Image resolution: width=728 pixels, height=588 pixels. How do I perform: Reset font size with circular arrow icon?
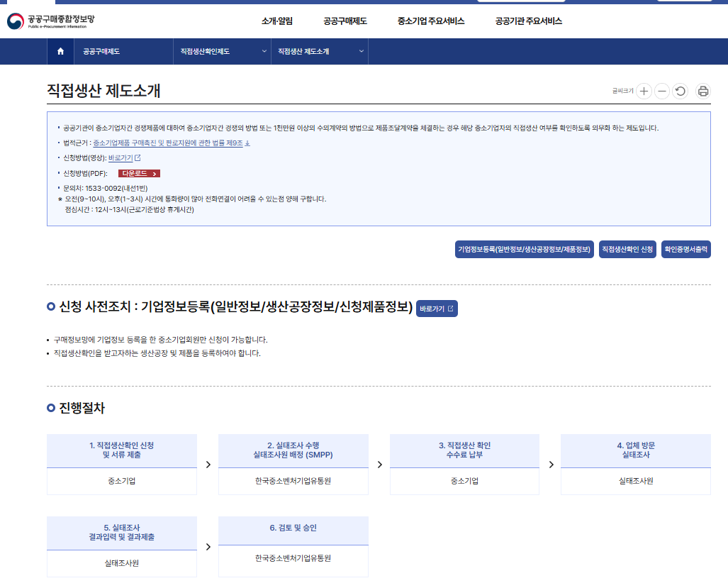681,91
